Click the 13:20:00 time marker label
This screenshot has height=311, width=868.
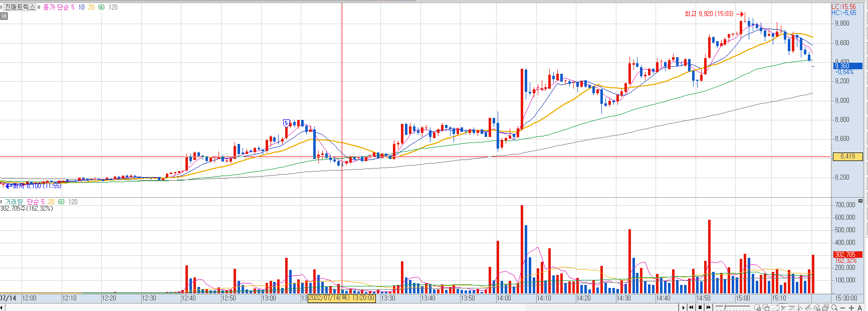point(341,298)
